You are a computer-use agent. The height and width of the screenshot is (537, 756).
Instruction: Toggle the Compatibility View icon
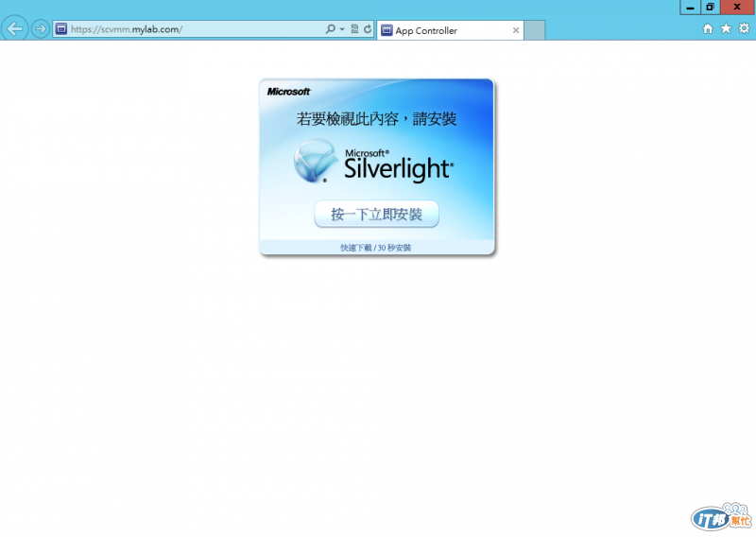pos(355,29)
